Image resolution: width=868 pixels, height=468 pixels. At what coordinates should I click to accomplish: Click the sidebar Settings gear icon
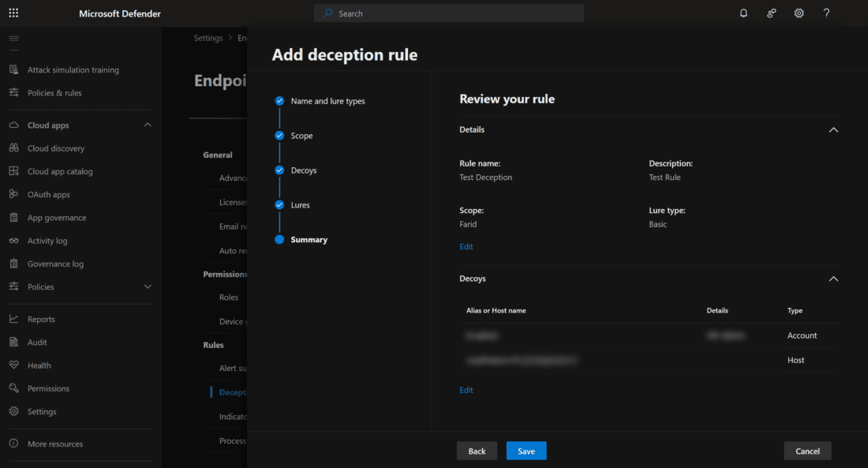click(x=14, y=411)
